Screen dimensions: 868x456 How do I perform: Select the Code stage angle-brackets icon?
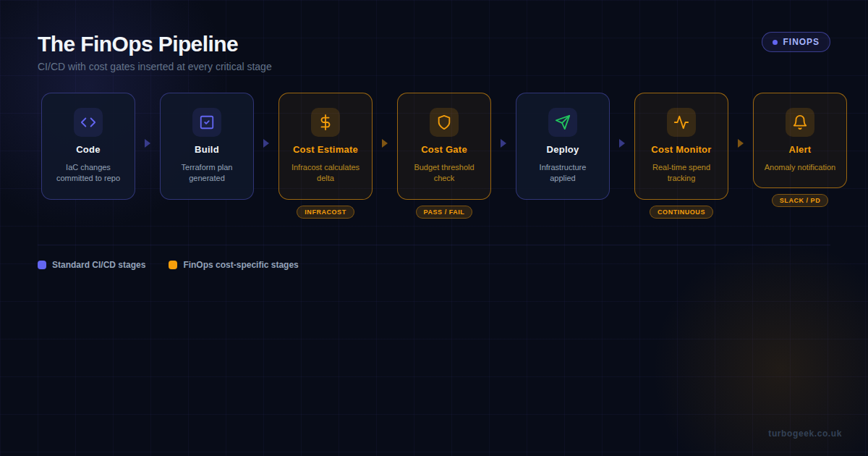[x=88, y=122]
